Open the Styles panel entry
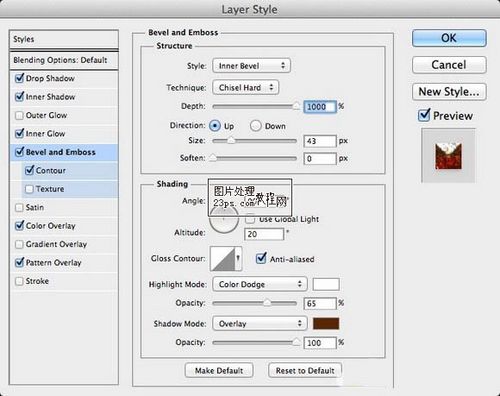 [64, 39]
